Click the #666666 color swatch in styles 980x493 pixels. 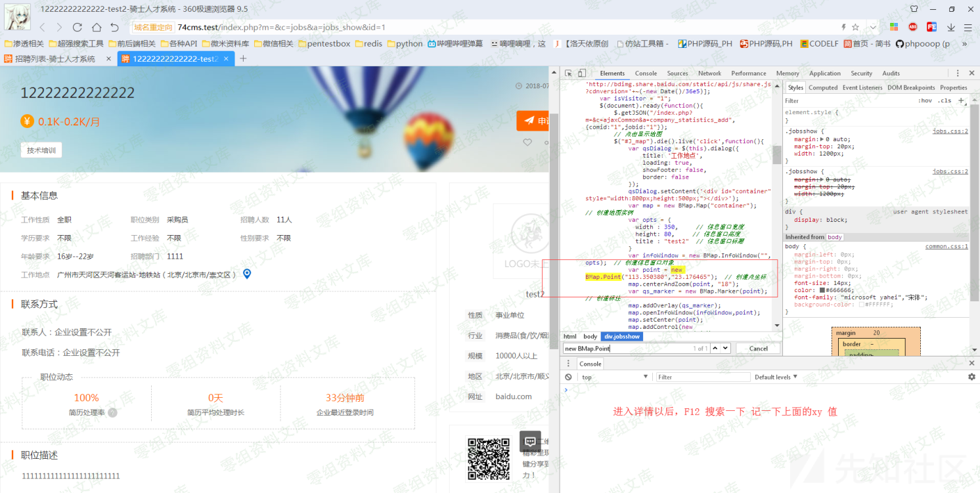(822, 290)
